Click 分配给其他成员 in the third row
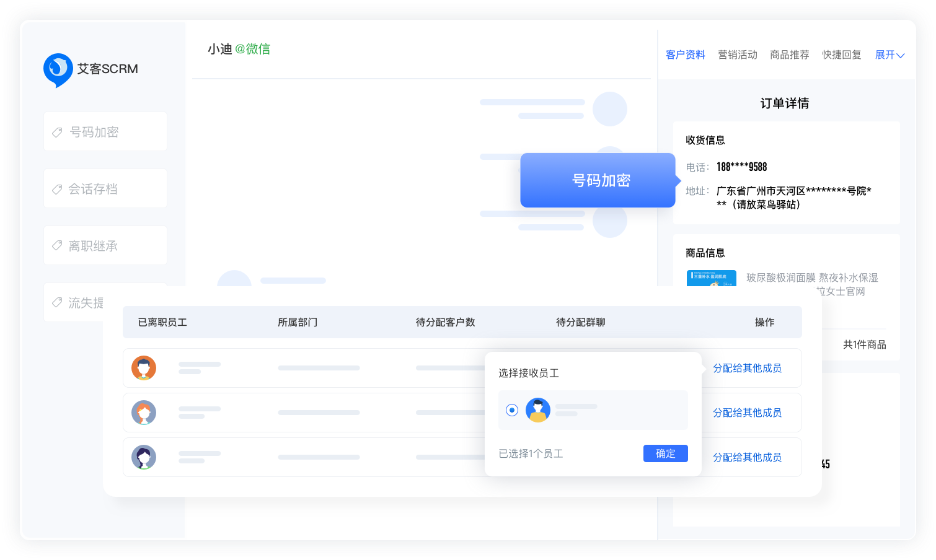The image size is (936, 560). (x=747, y=457)
